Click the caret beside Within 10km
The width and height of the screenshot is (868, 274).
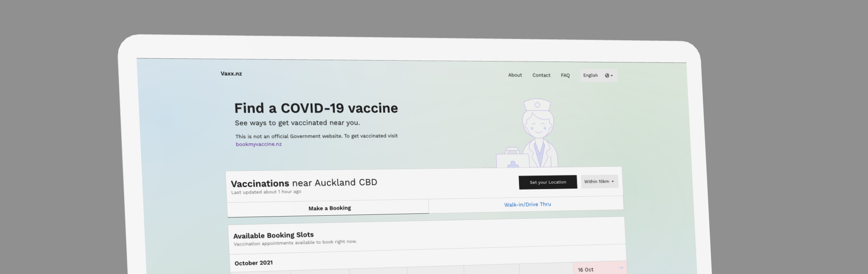coord(613,182)
